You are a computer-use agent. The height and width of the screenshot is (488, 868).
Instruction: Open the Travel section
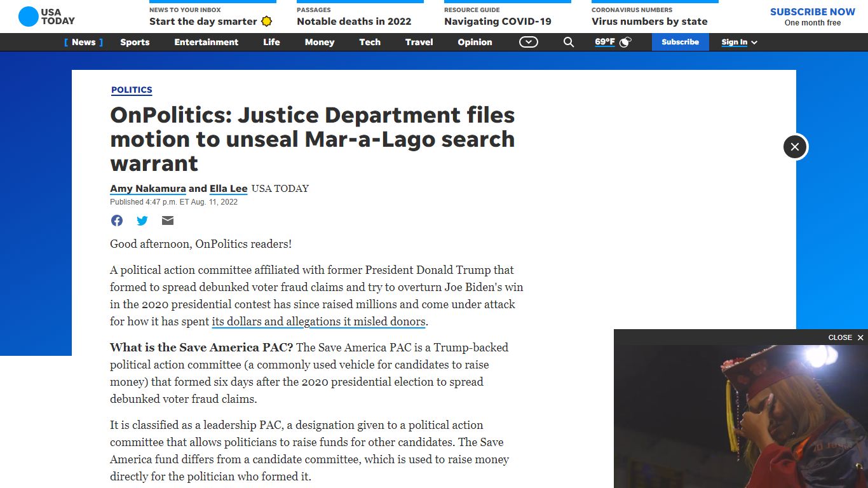coord(419,42)
